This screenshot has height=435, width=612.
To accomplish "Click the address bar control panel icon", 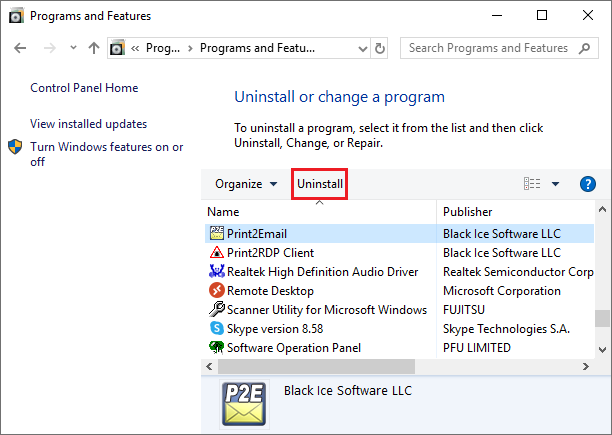I will (117, 48).
